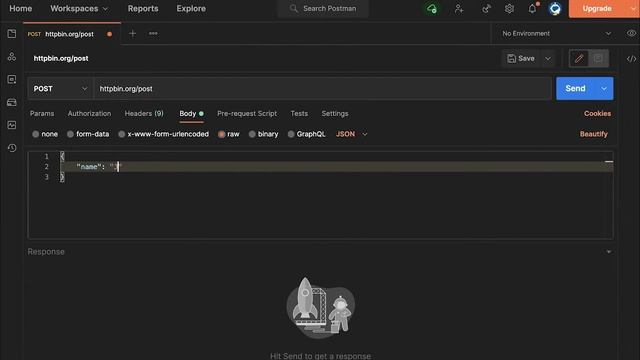Click the invite people icon
The height and width of the screenshot is (360, 640).
459,9
